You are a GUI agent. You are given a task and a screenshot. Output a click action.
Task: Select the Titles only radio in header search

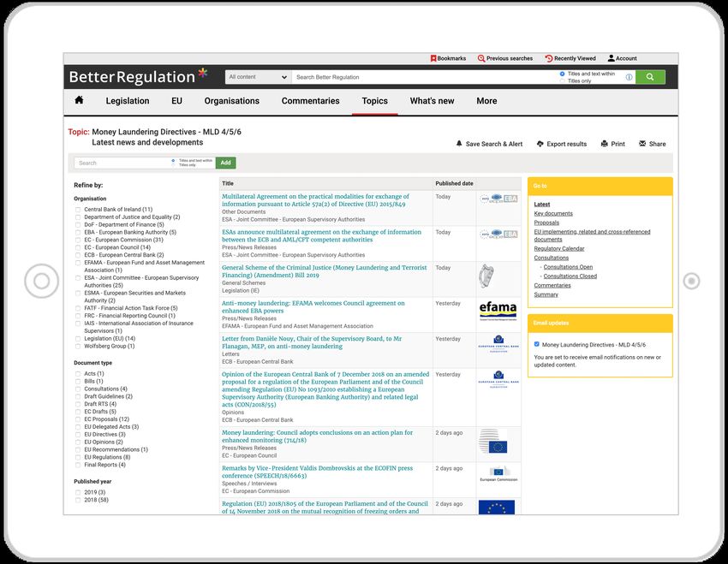(562, 81)
